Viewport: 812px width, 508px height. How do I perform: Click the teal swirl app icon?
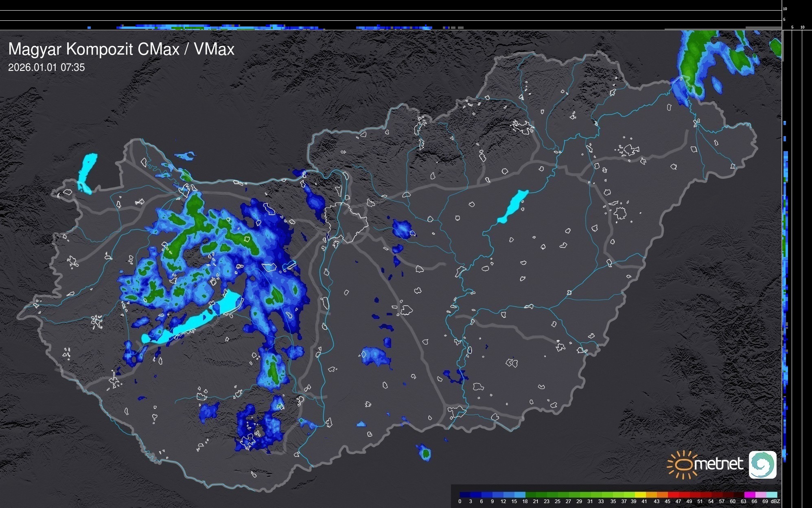pos(762,464)
